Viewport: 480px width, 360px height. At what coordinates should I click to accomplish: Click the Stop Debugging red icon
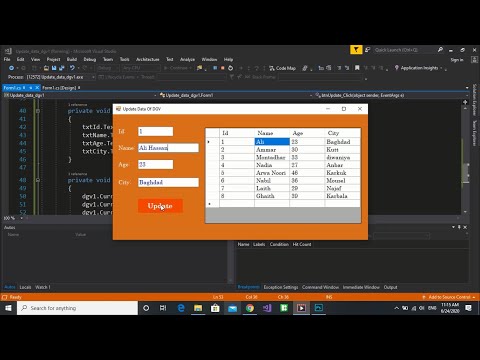(222, 68)
